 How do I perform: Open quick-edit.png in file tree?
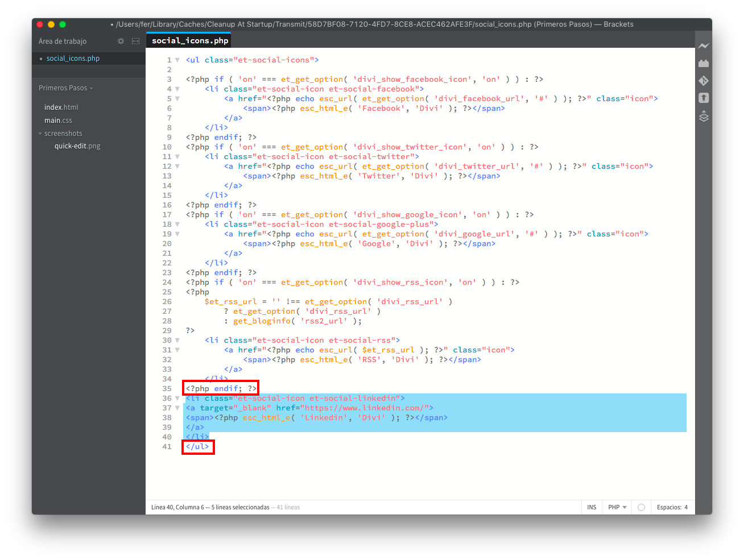click(x=77, y=146)
